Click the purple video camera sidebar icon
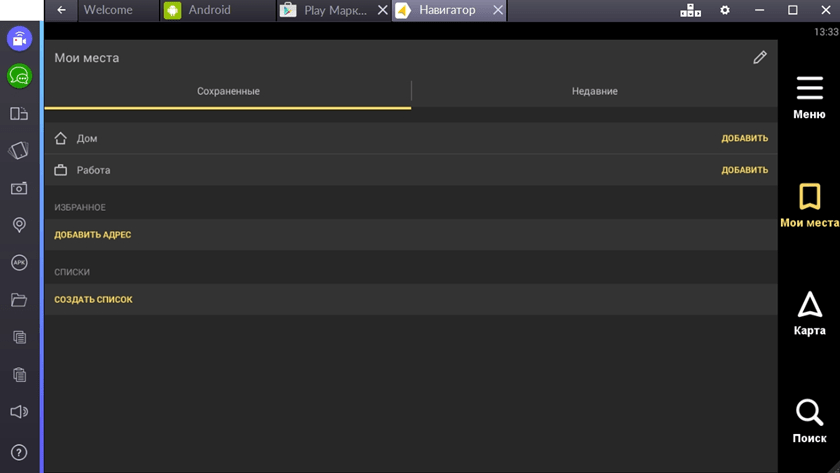The width and height of the screenshot is (840, 473). tap(19, 39)
